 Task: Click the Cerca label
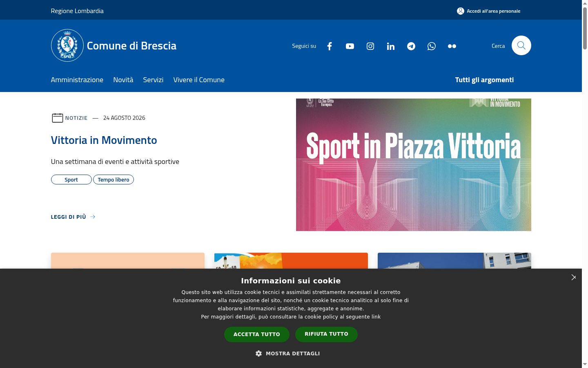498,46
